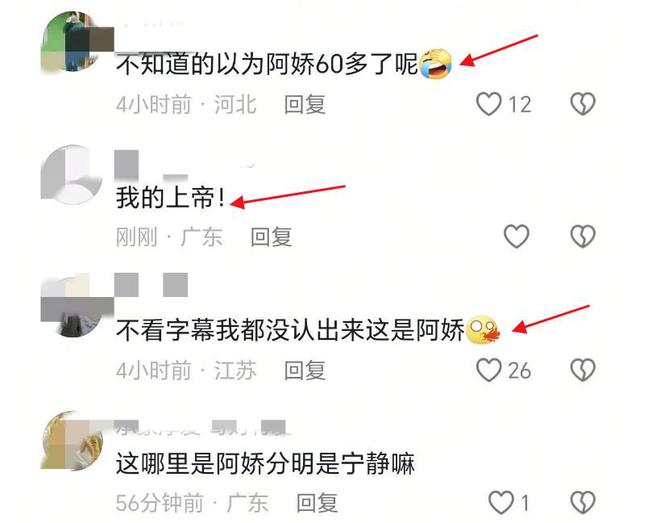Open the third commenter's avatar
Image resolution: width=660 pixels, height=523 pixels.
[x=72, y=306]
